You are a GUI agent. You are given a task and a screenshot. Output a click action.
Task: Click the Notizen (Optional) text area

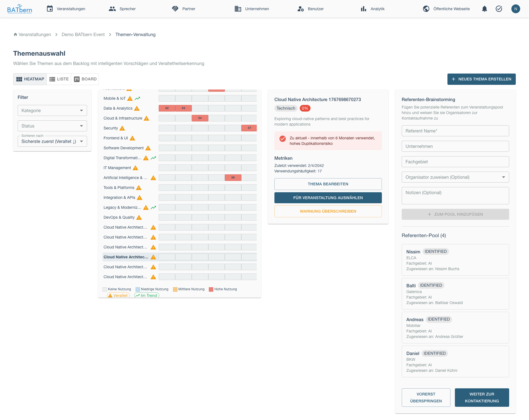pyautogui.click(x=455, y=196)
